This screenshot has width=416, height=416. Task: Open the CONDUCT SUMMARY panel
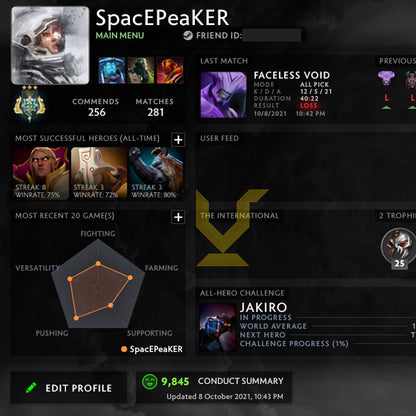241,381
